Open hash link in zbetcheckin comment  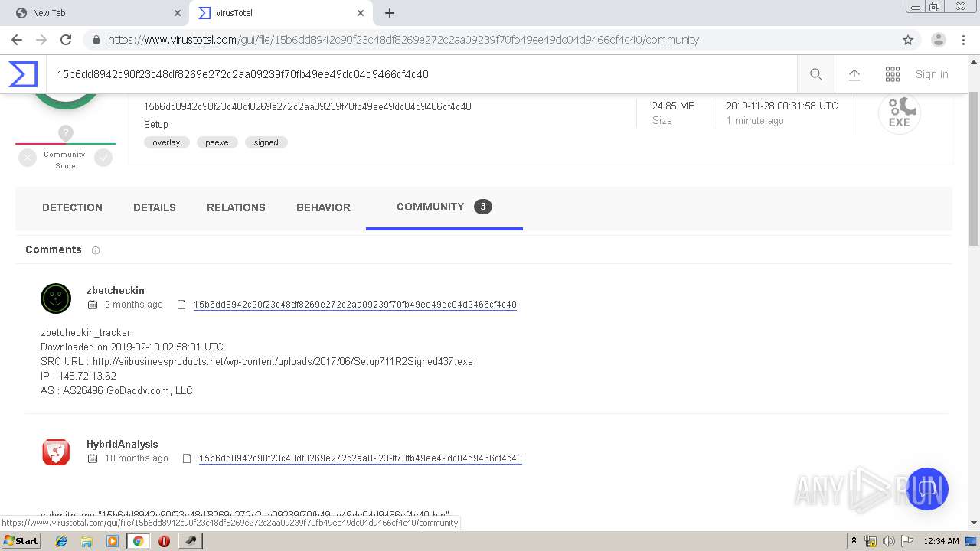(355, 305)
